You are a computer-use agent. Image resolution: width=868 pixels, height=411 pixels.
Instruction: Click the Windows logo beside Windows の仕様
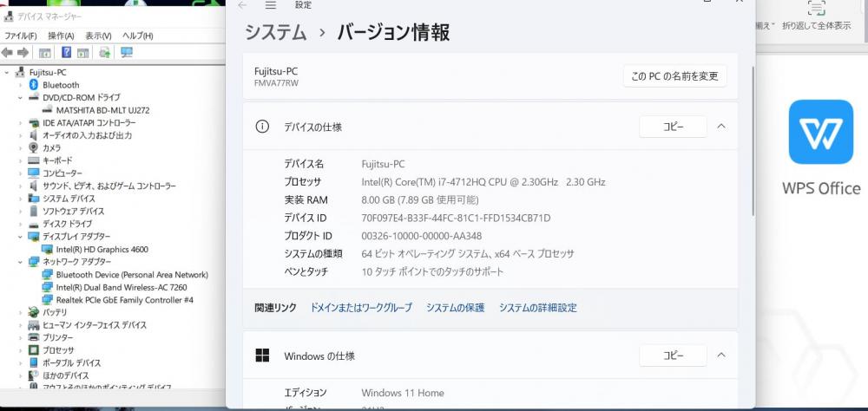click(x=262, y=356)
